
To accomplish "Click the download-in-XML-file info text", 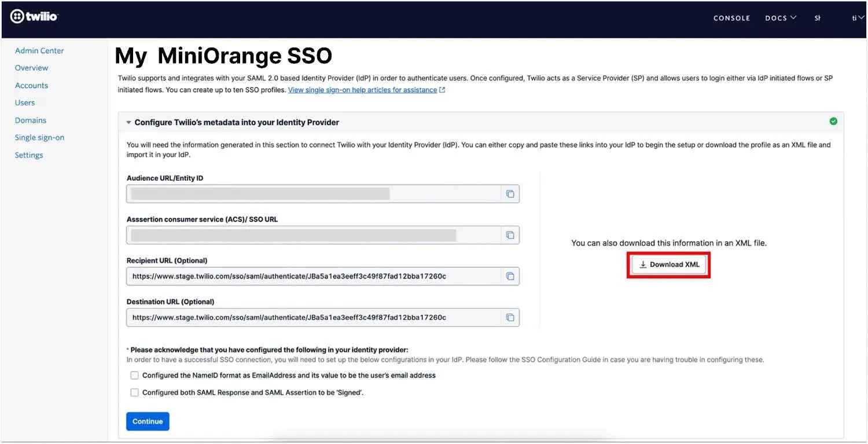I will click(669, 243).
